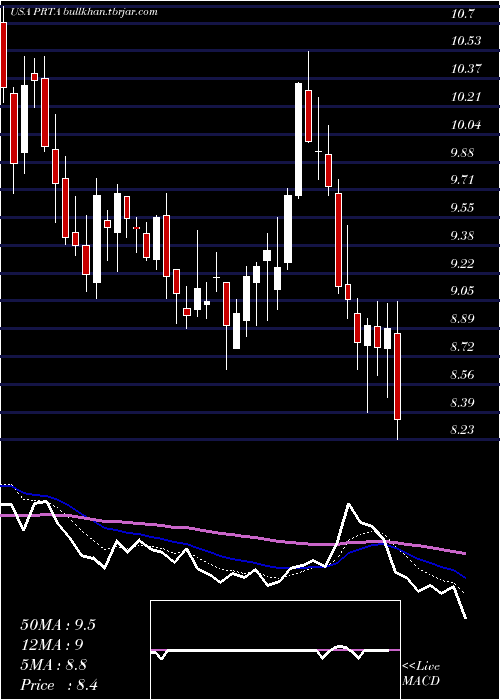The image size is (500, 700).
Task: Click the 9.71 price axis label
Action: (x=464, y=180)
